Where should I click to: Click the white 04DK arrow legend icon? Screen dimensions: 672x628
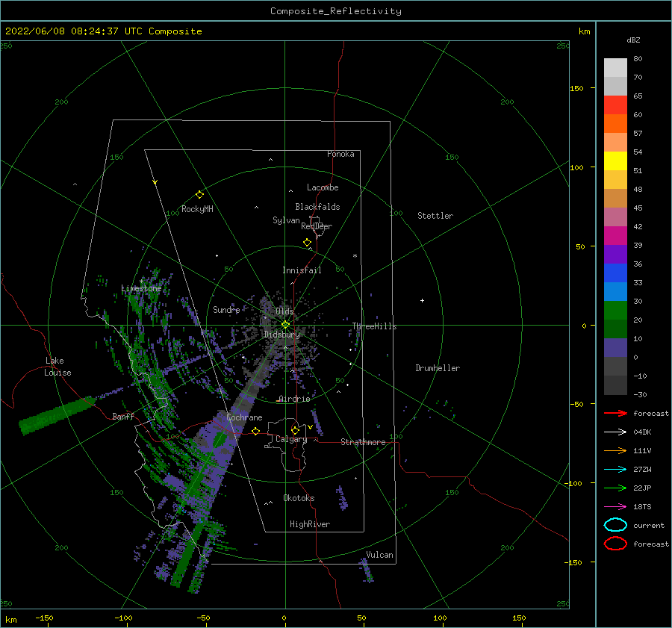pyautogui.click(x=615, y=432)
